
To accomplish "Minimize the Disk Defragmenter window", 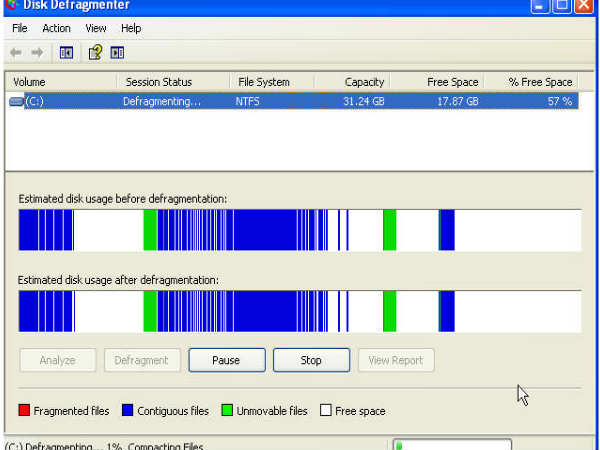I will [x=540, y=6].
